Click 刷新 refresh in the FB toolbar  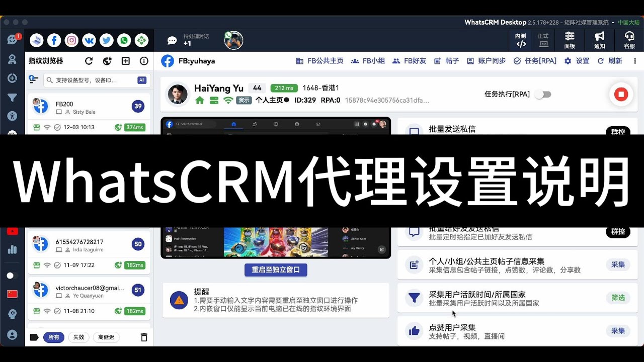610,61
